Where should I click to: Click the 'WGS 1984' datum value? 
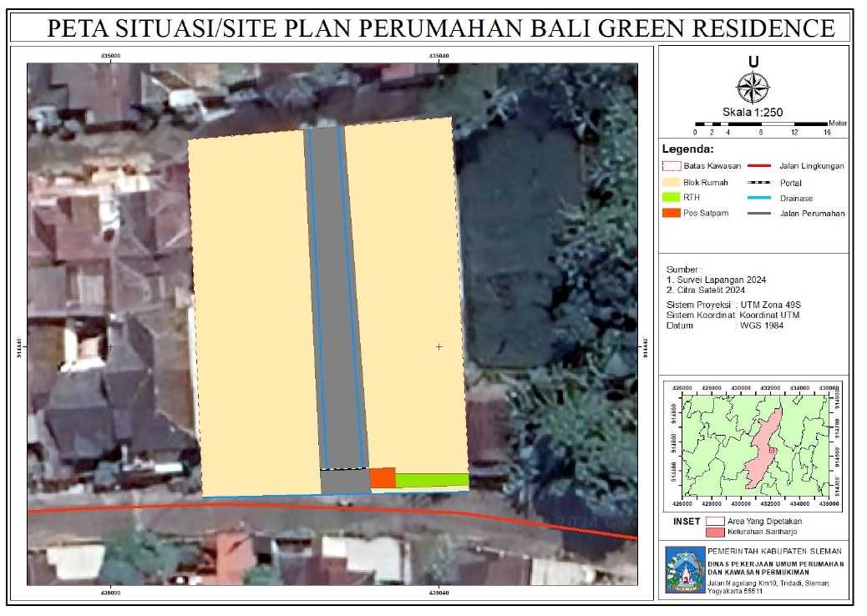[762, 326]
